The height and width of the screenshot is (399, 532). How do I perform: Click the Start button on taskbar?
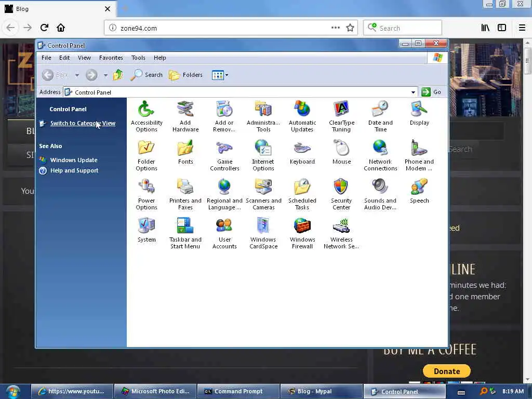12,392
